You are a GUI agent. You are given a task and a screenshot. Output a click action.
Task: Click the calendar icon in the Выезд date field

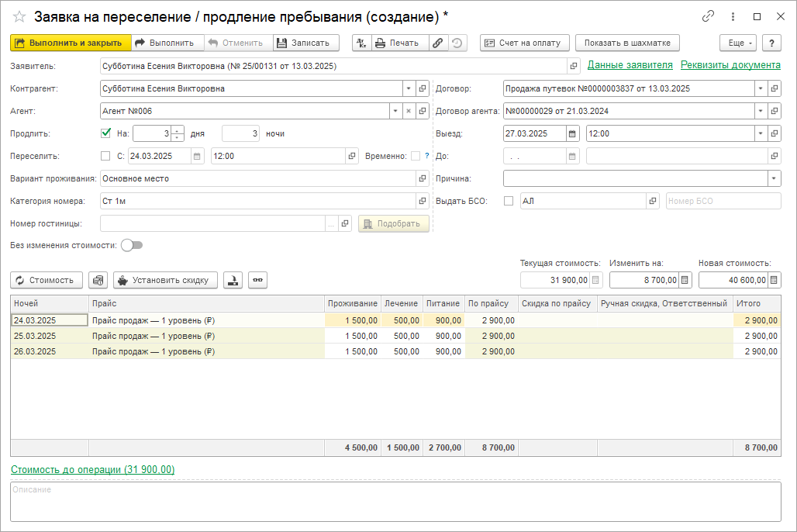point(572,133)
